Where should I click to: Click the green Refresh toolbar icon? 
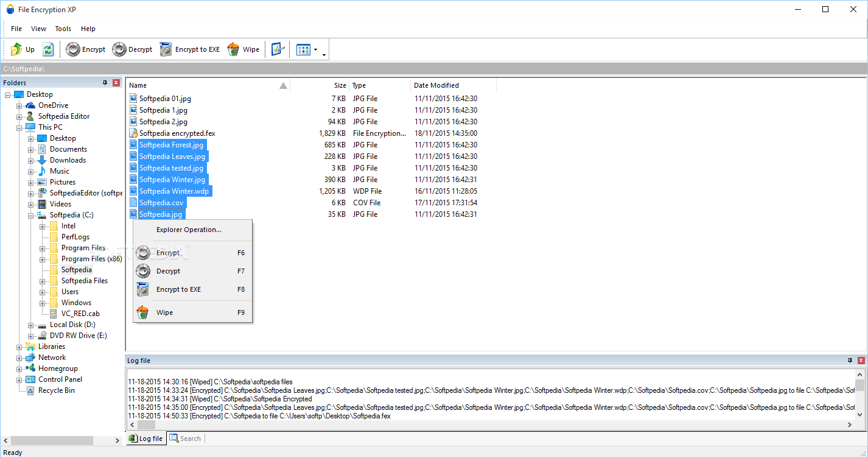point(48,49)
